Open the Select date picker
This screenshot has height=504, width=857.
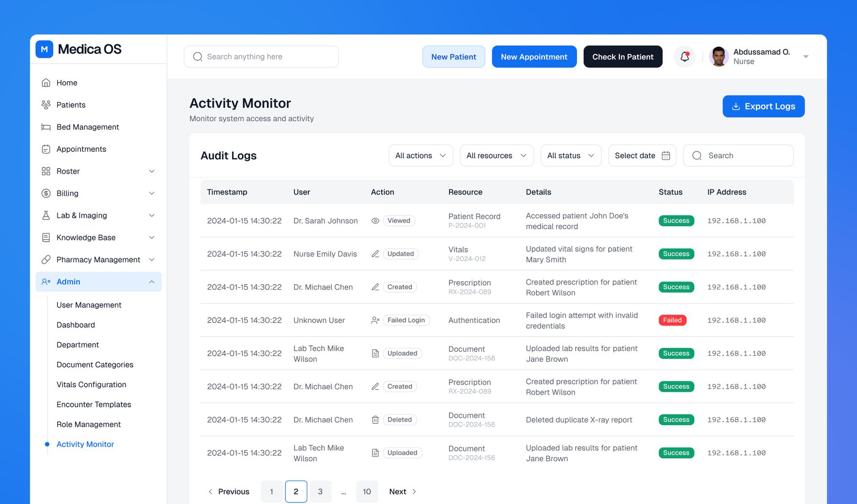pos(642,156)
